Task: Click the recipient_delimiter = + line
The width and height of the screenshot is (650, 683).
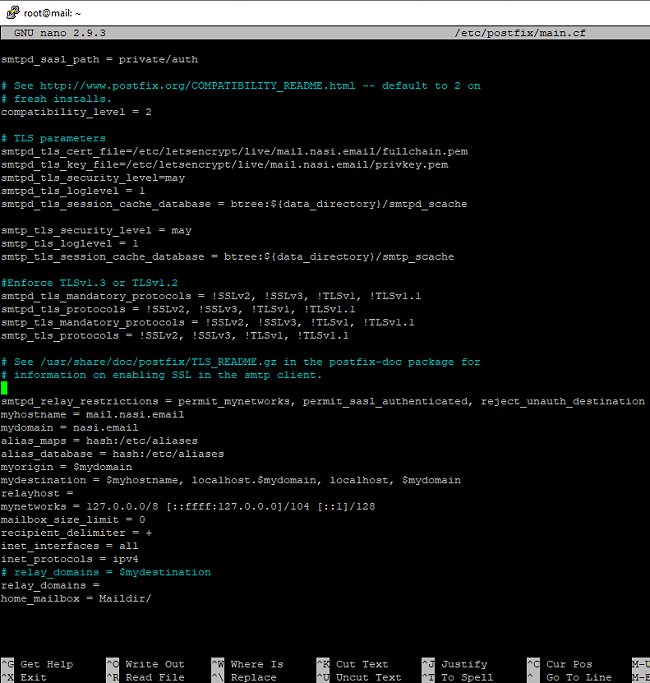Action: point(76,533)
